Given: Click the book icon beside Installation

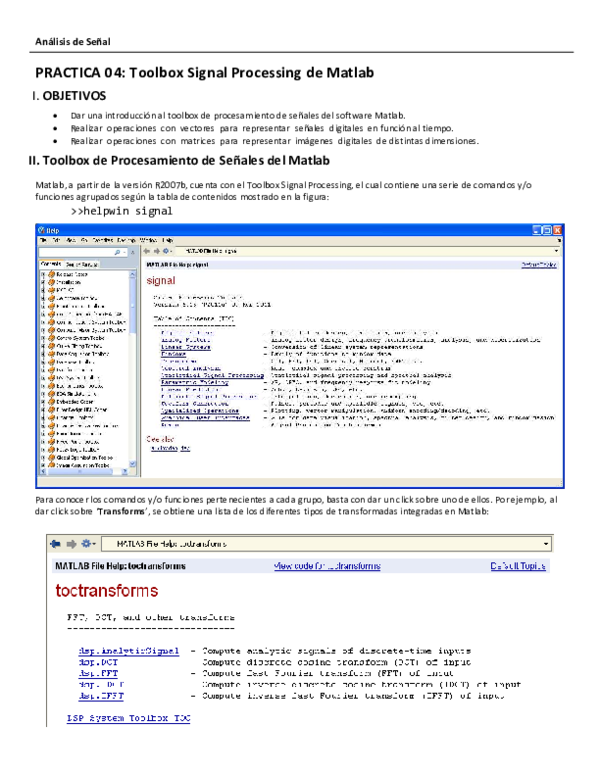Looking at the screenshot, I should coord(51,282).
